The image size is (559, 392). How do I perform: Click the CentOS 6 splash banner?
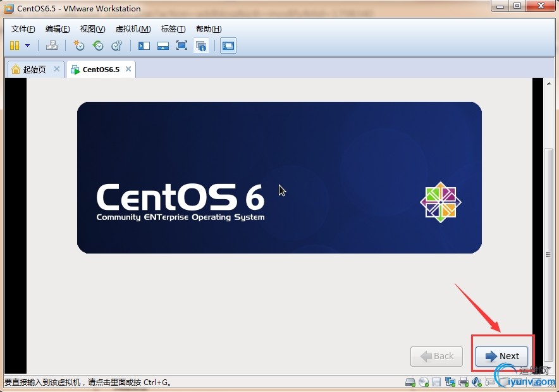[x=279, y=178]
